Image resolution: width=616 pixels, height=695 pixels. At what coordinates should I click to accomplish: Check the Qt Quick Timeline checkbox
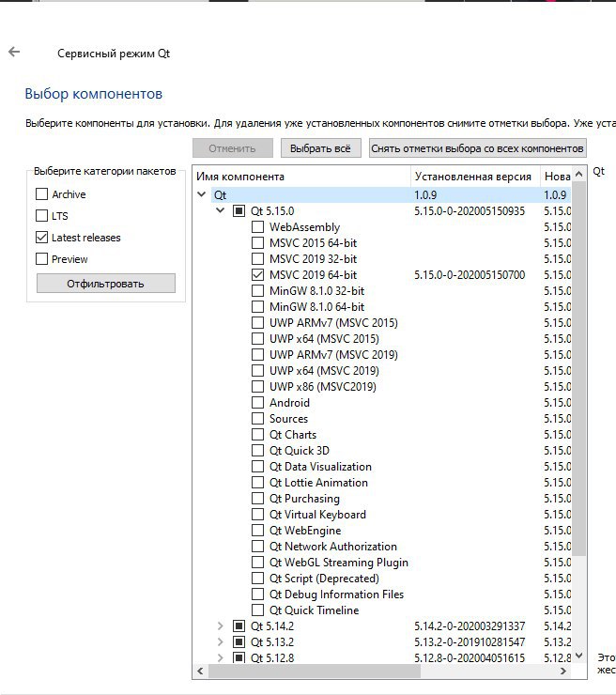257,610
